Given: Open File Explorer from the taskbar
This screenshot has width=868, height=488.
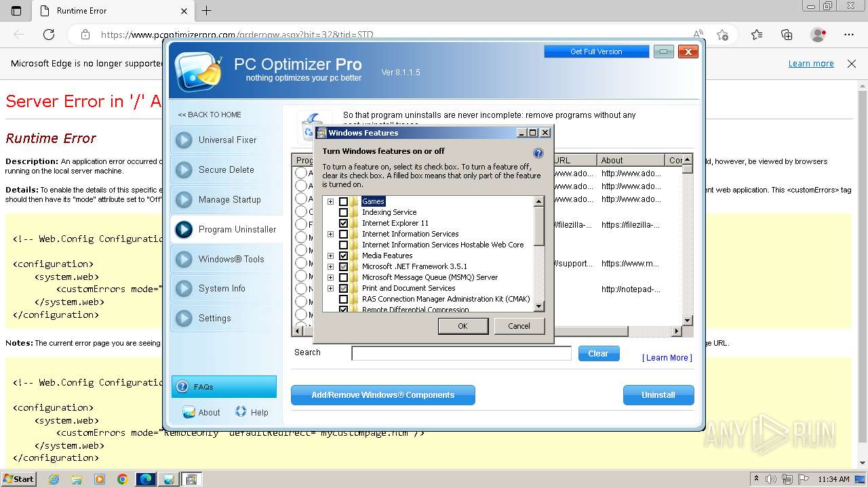Looking at the screenshot, I should tap(77, 479).
